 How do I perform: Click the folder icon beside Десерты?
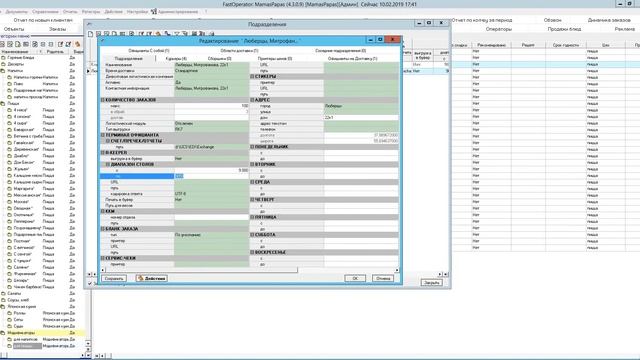click(x=3, y=64)
